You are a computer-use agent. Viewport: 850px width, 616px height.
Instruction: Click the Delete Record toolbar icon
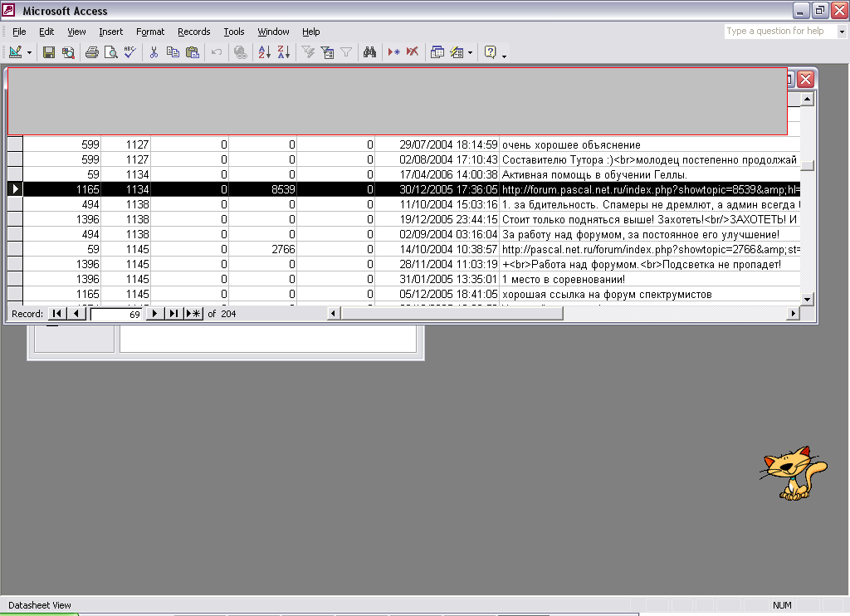coord(412,52)
